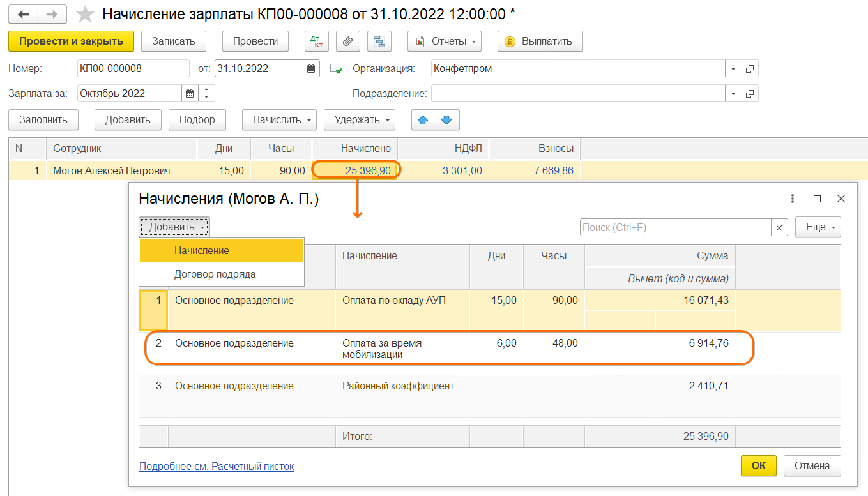Open НДФЛ amount 3 301,00 link
The width and height of the screenshot is (868, 496).
(462, 170)
